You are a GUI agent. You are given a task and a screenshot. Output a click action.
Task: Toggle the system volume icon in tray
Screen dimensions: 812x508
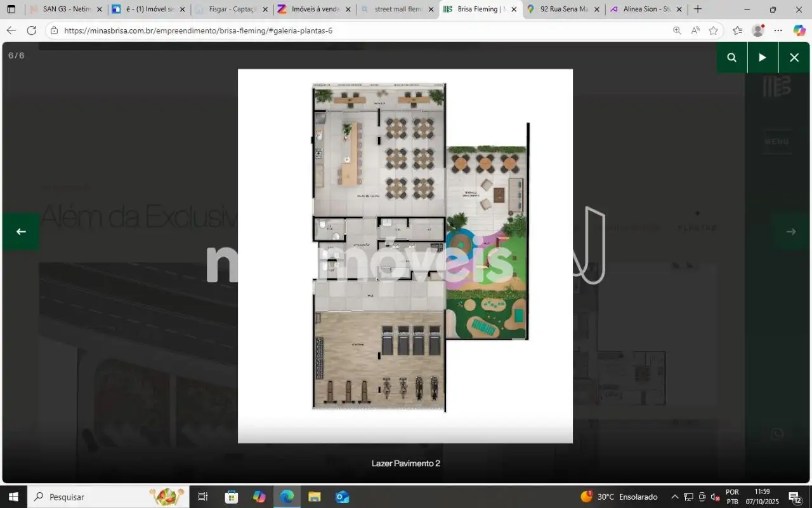716,497
